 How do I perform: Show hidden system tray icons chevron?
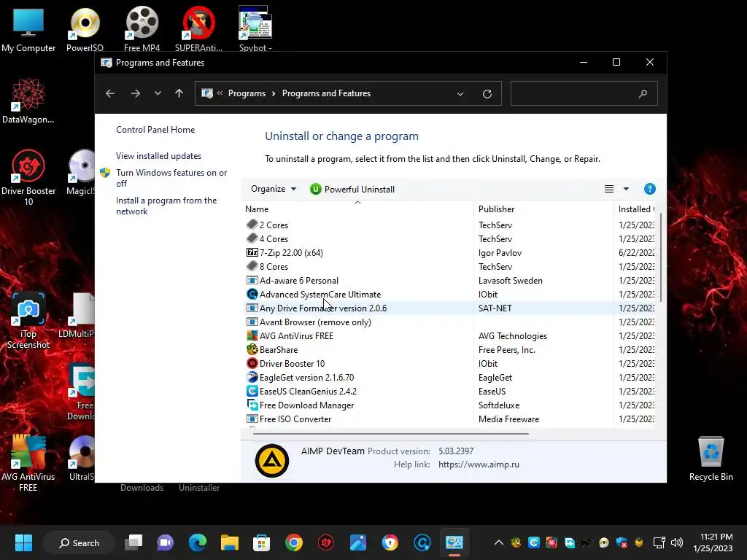498,542
